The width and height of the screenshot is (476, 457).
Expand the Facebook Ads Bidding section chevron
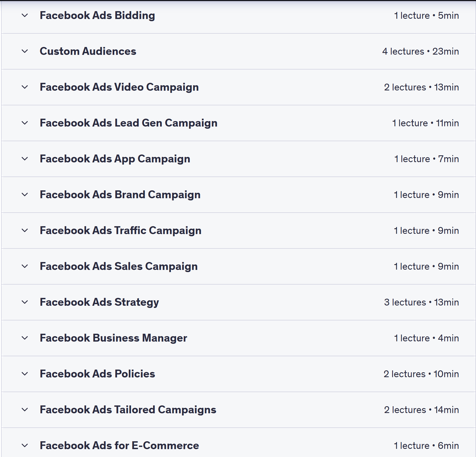[x=25, y=15]
